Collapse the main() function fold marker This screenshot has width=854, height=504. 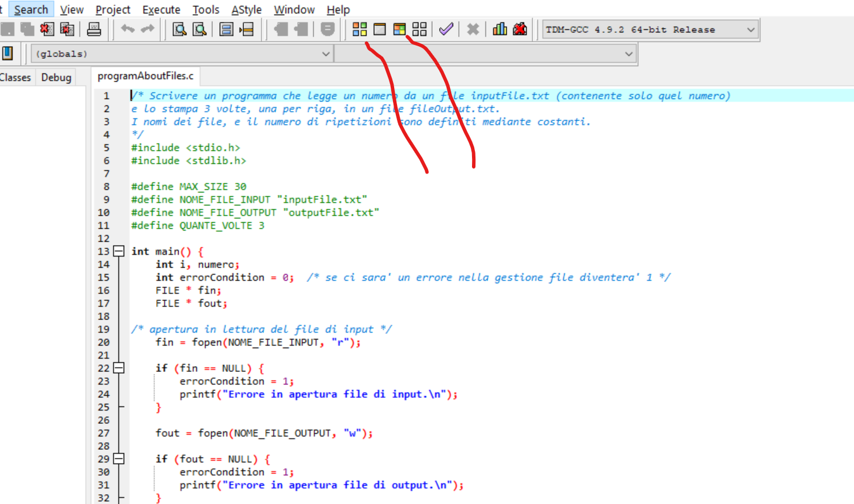[x=119, y=251]
